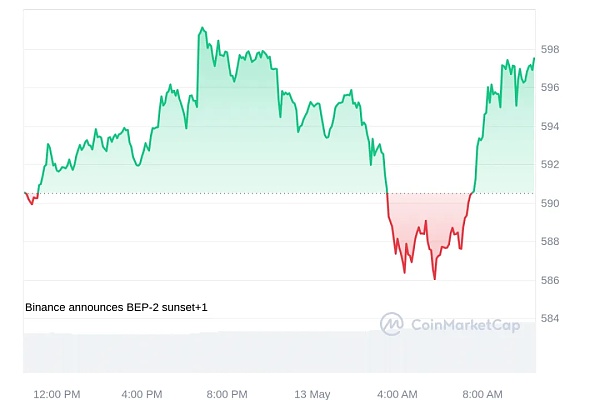Select the 13 May date label
This screenshot has height=400, width=600.
click(x=313, y=394)
